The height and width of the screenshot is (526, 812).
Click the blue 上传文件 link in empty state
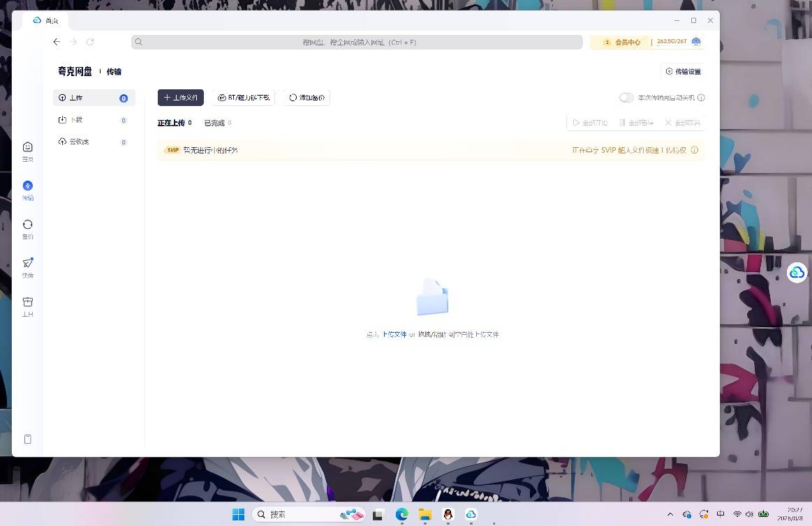tap(394, 335)
